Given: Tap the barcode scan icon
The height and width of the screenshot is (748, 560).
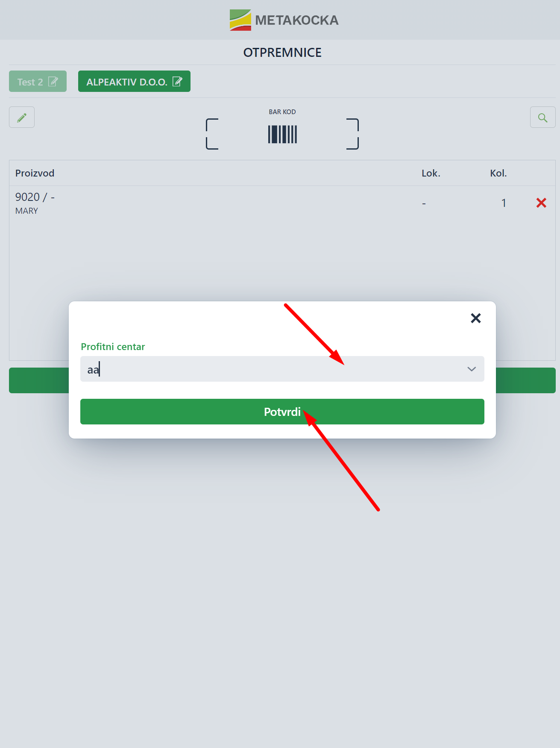Looking at the screenshot, I should click(x=282, y=134).
